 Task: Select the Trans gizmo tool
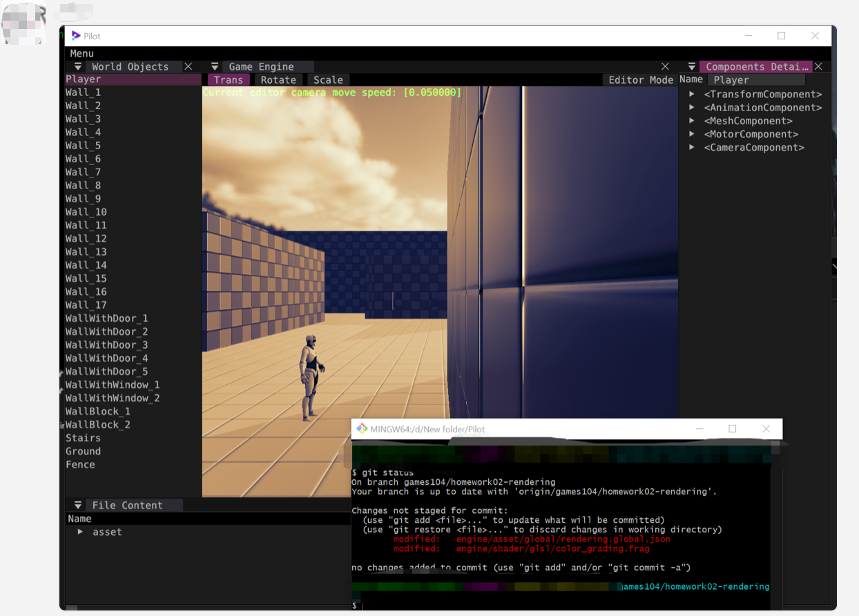click(228, 79)
